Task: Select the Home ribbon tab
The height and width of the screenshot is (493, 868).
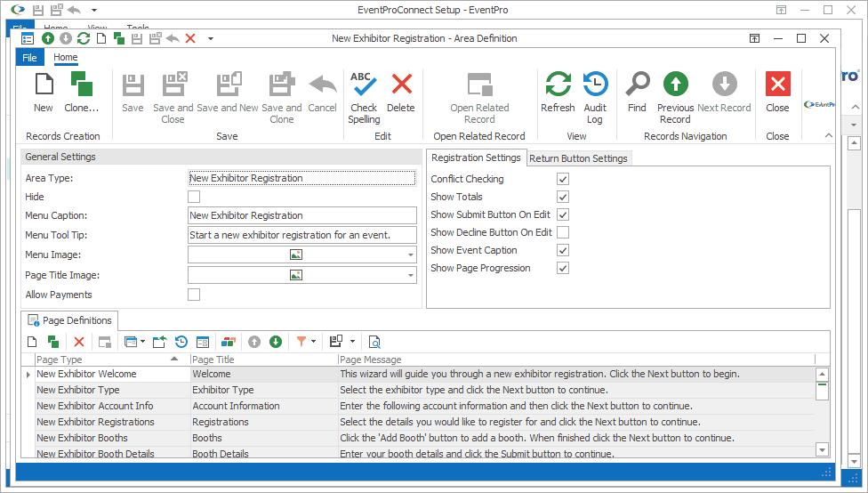Action: [65, 57]
